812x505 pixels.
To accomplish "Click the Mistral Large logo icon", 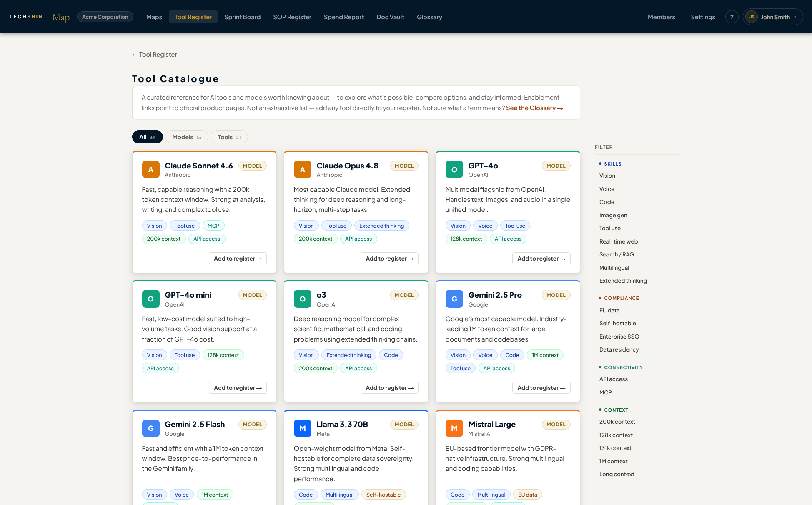I will pos(454,428).
